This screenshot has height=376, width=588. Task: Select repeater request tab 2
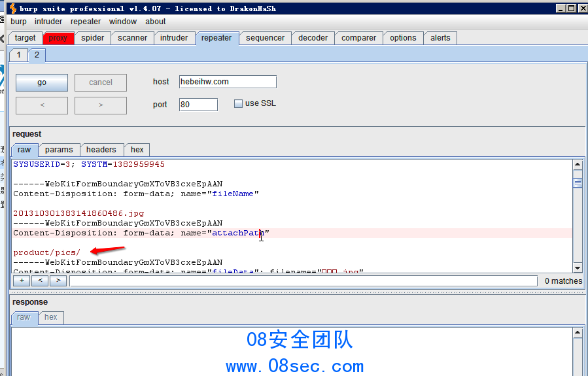point(37,55)
